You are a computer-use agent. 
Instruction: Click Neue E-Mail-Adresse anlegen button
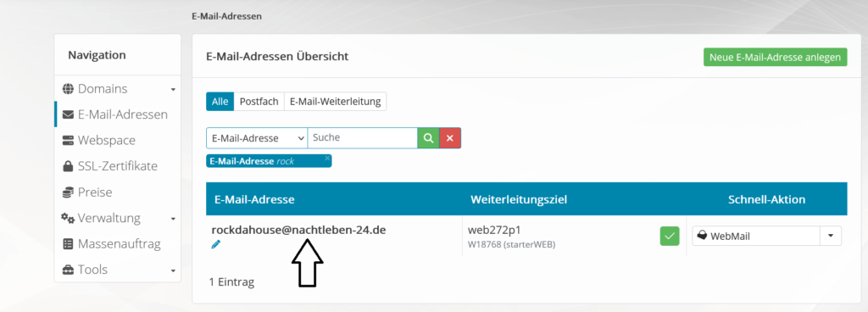775,58
